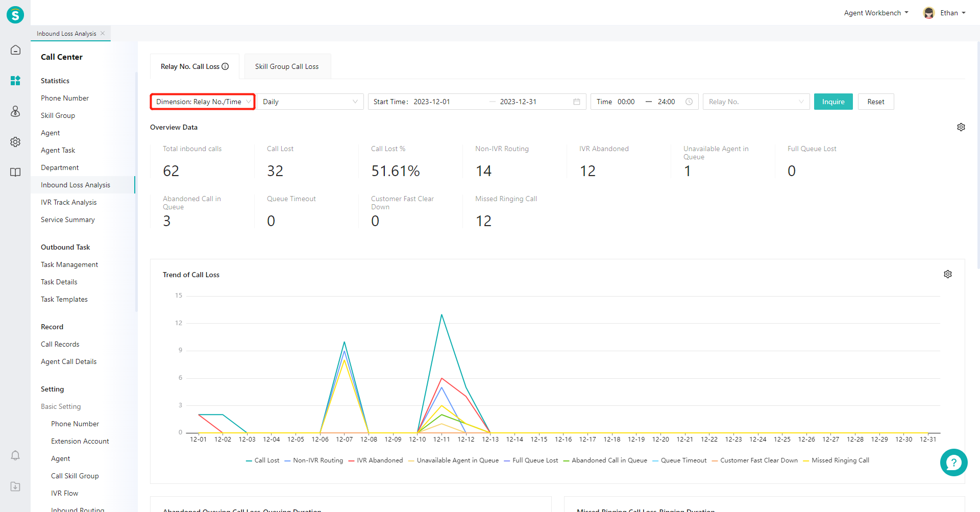Image resolution: width=980 pixels, height=512 pixels.
Task: Open the settings gear icon in left rail
Action: point(15,142)
